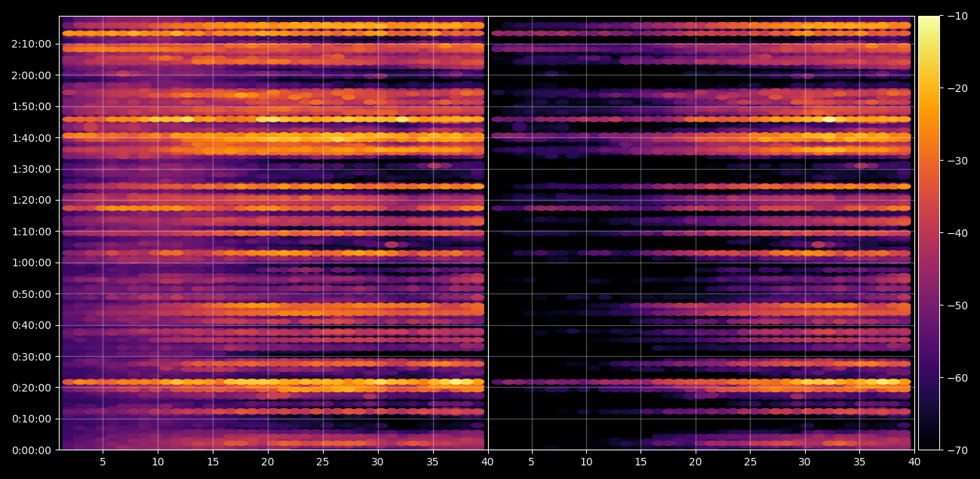Click the 0:30:00 y-axis tick label
980x479 pixels.
pyautogui.click(x=31, y=356)
